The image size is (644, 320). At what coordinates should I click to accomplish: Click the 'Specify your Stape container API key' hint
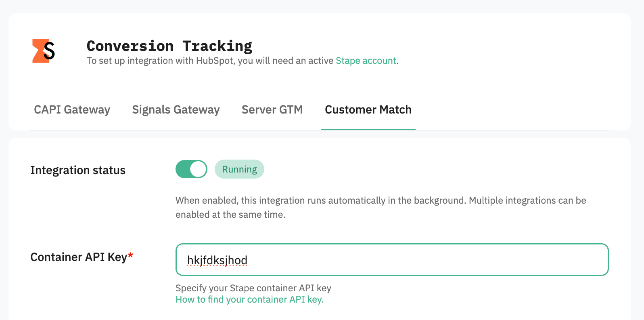pos(253,288)
